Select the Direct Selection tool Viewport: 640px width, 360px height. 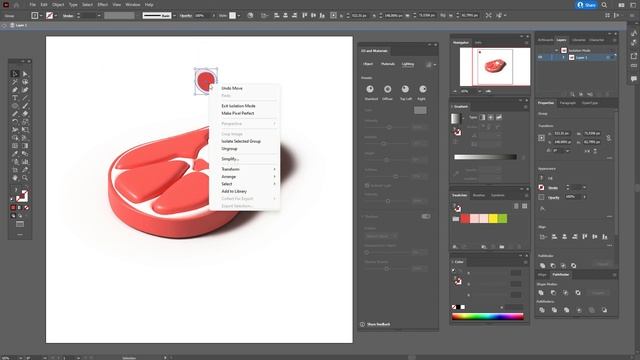point(25,74)
